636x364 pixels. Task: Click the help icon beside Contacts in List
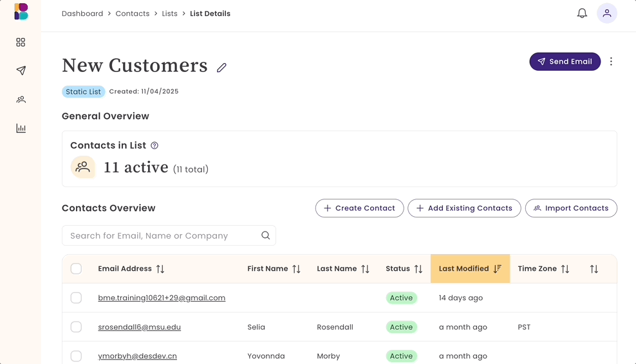[154, 145]
